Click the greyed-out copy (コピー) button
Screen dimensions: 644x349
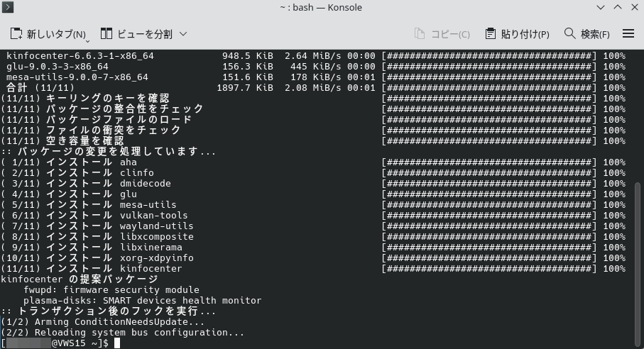(x=442, y=34)
